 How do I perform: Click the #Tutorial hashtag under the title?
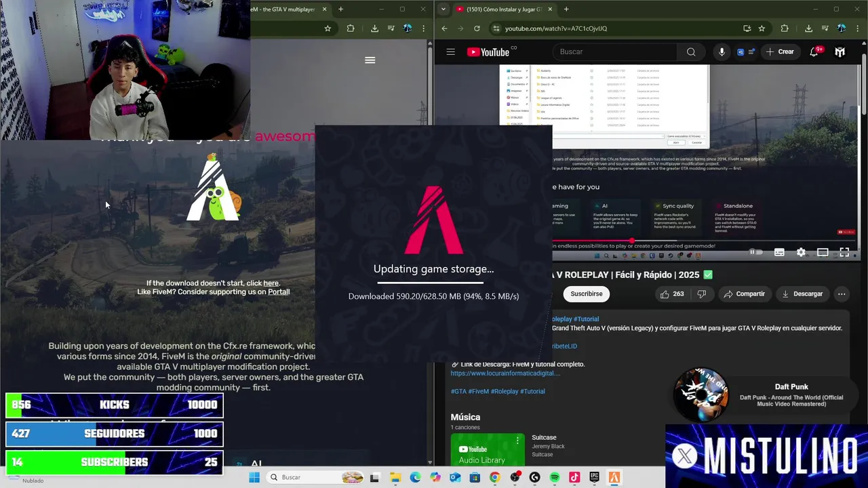pyautogui.click(x=586, y=319)
